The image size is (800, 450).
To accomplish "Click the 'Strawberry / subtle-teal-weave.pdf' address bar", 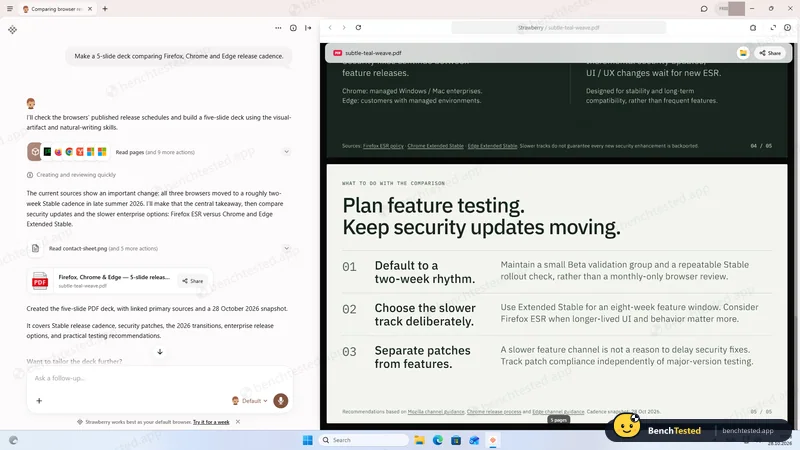I will (x=559, y=28).
